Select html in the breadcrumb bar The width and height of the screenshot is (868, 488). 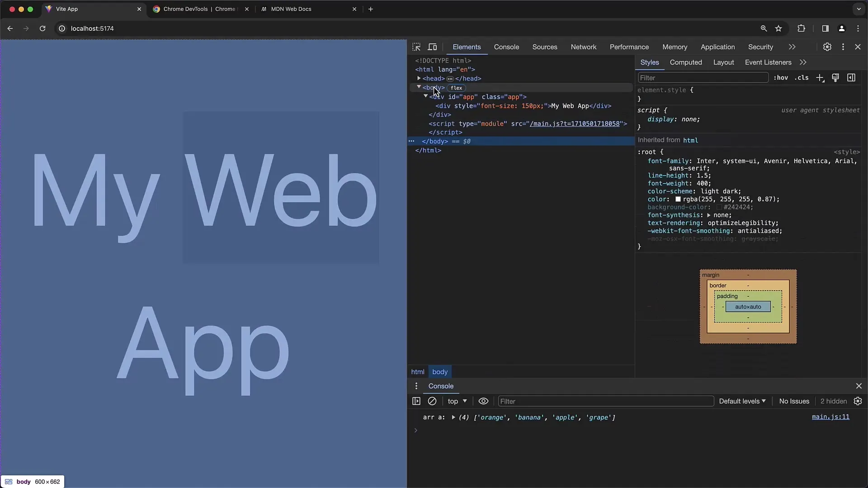[x=418, y=372]
